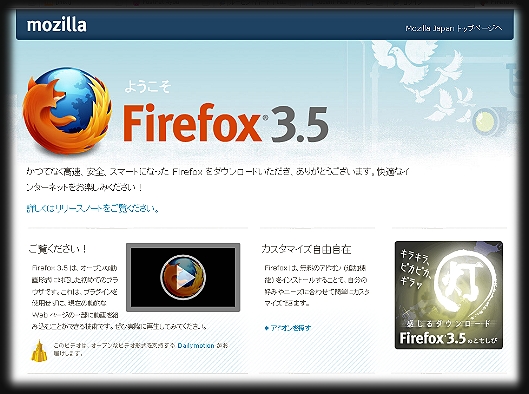
Task: Open the release notes link
Action: click(x=93, y=208)
